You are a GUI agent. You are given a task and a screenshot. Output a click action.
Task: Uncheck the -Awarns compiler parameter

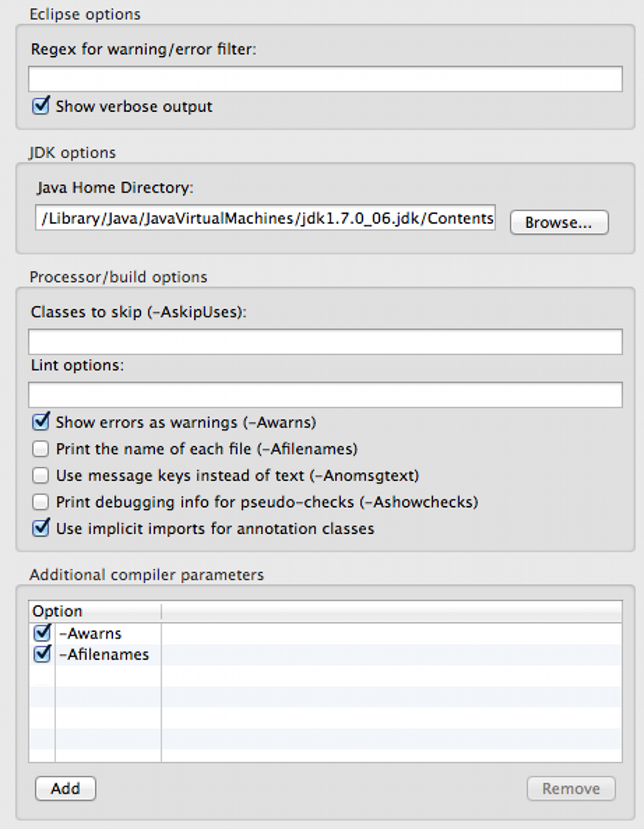point(42,633)
